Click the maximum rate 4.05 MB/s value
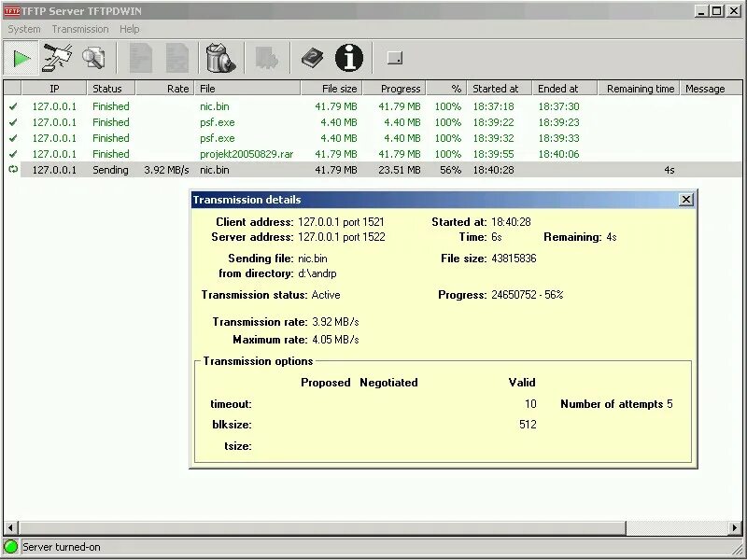The image size is (747, 560). pyautogui.click(x=335, y=340)
